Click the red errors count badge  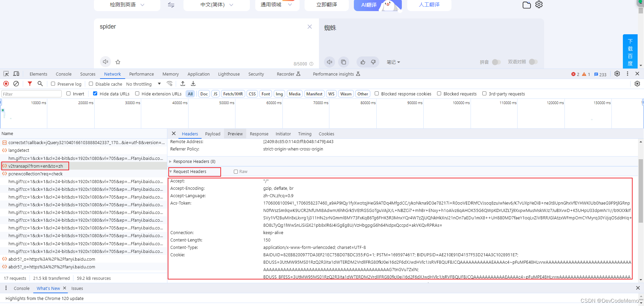pyautogui.click(x=575, y=74)
